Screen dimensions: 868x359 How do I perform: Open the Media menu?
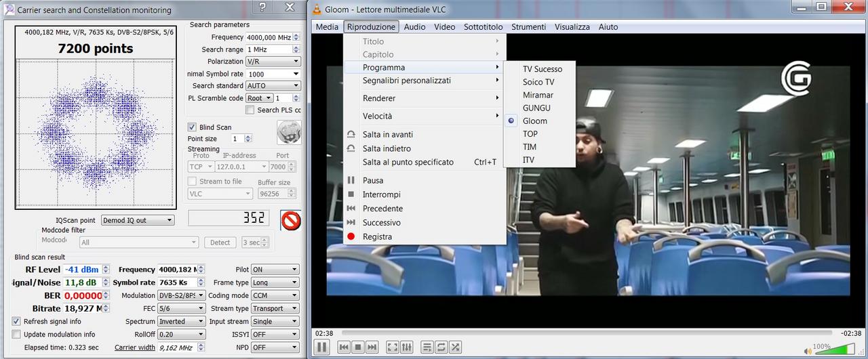[x=327, y=26]
